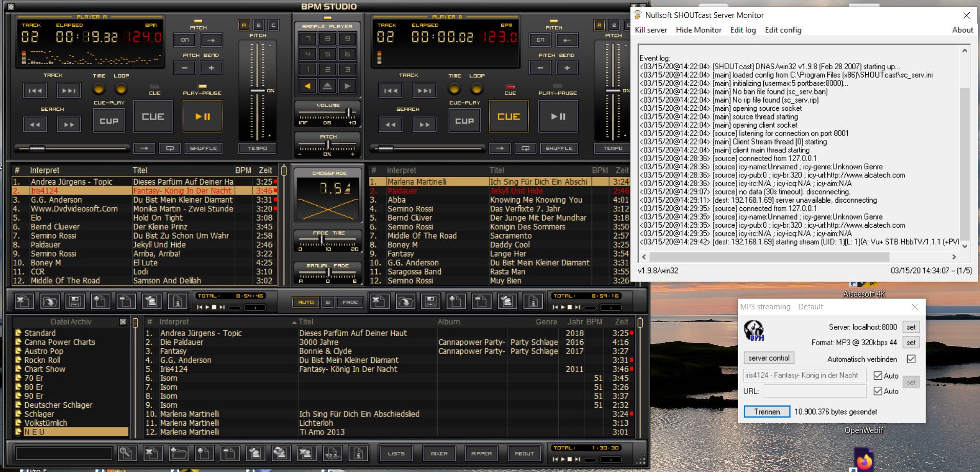Screen dimensions: 980x472
Task: Open the Mixer panel button
Action: pos(439,454)
